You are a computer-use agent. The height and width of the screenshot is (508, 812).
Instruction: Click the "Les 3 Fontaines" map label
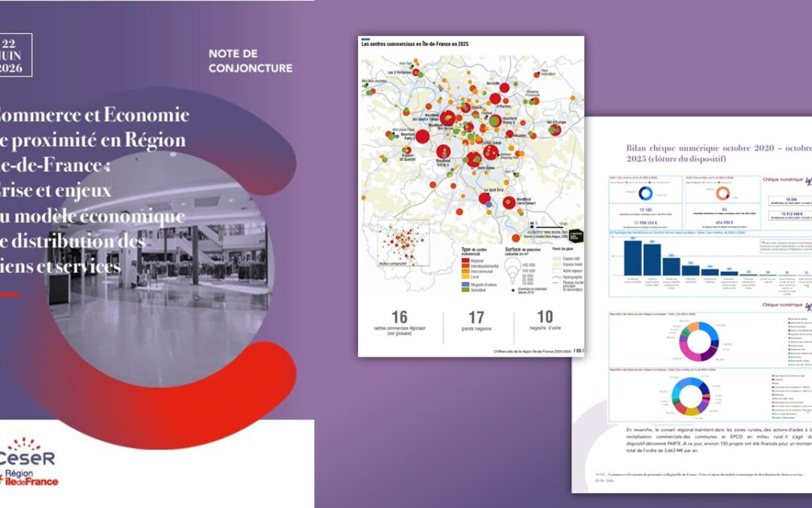coord(398,73)
